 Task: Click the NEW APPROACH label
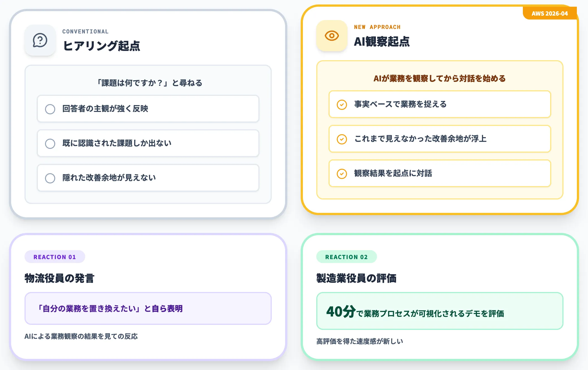[x=377, y=27]
